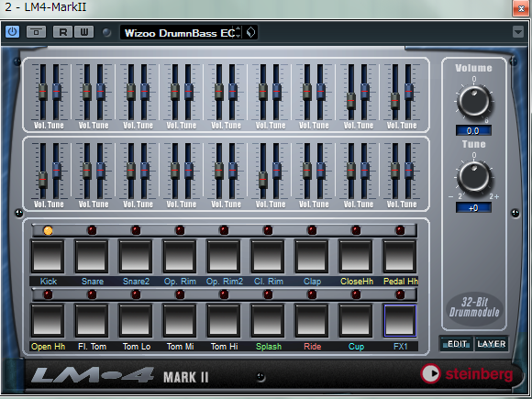The width and height of the screenshot is (532, 399).
Task: Click the button between power and R
Action: pos(36,32)
